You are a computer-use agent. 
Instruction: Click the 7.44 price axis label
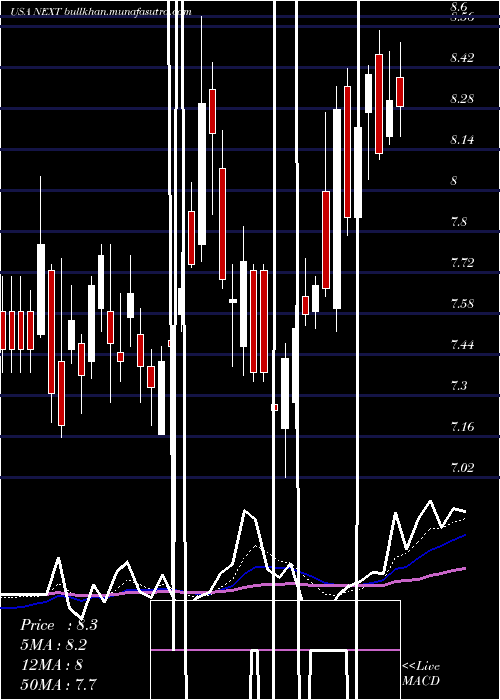click(462, 345)
